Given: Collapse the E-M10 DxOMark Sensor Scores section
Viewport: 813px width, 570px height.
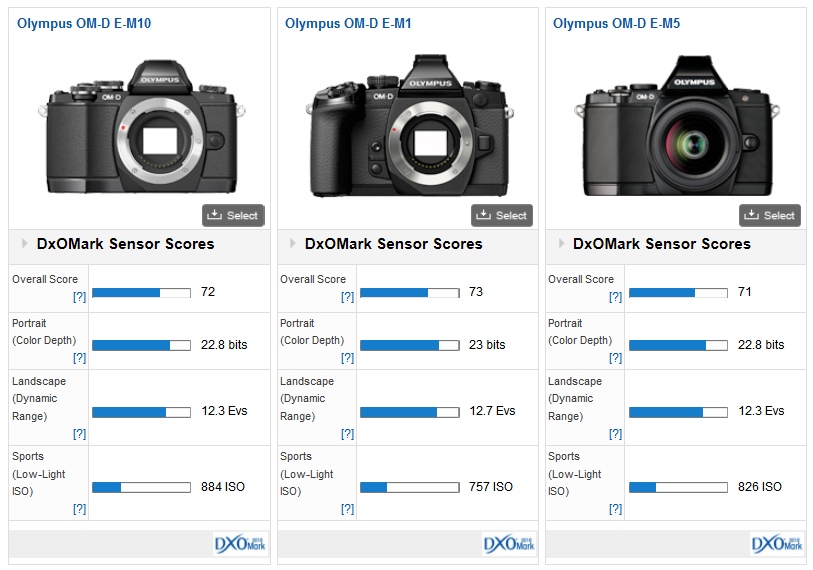Looking at the screenshot, I should click(24, 244).
